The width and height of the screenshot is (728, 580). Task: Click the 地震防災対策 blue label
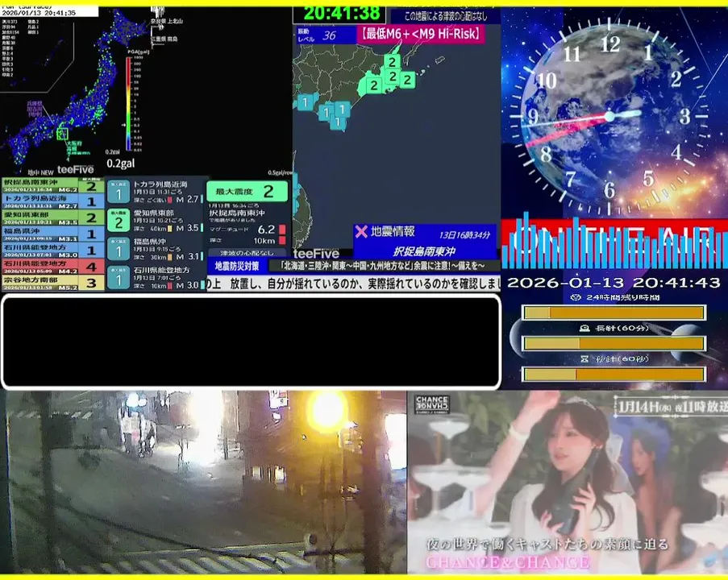tap(236, 266)
